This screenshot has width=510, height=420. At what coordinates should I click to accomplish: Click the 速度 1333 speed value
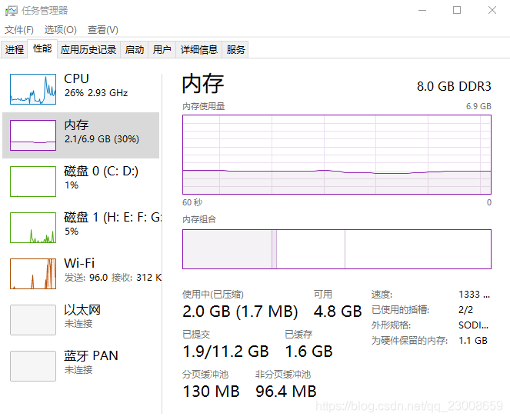474,295
